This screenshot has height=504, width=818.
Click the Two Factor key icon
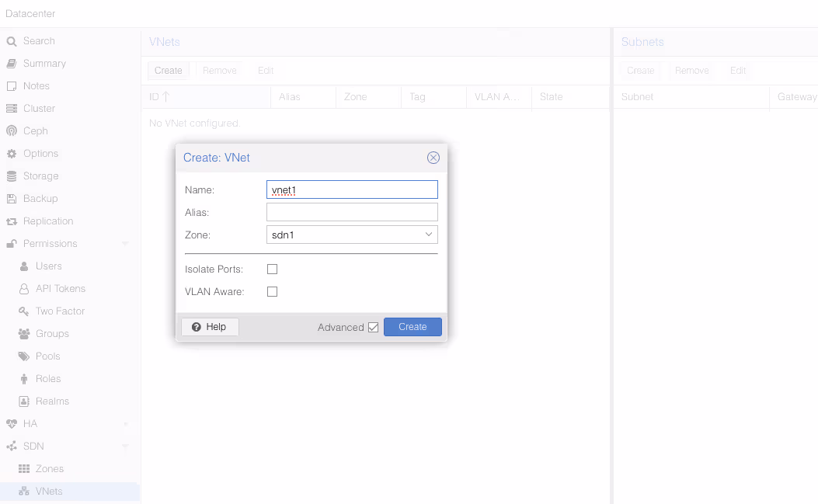tap(24, 311)
